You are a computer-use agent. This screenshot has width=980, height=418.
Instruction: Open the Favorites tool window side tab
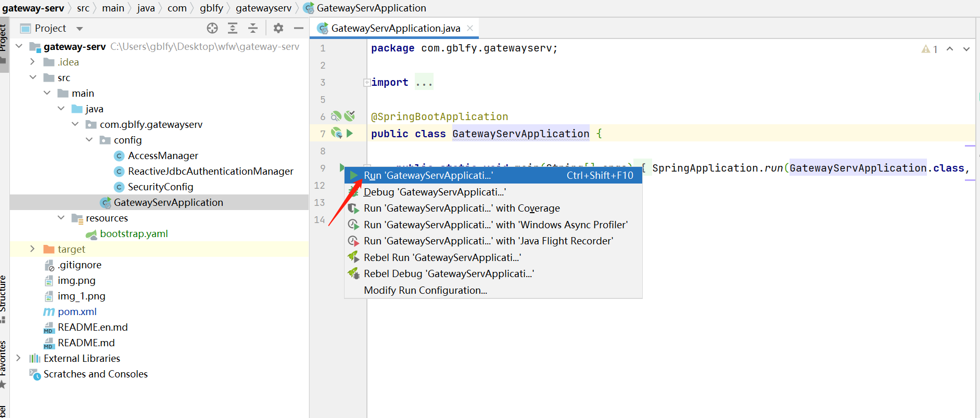4,364
